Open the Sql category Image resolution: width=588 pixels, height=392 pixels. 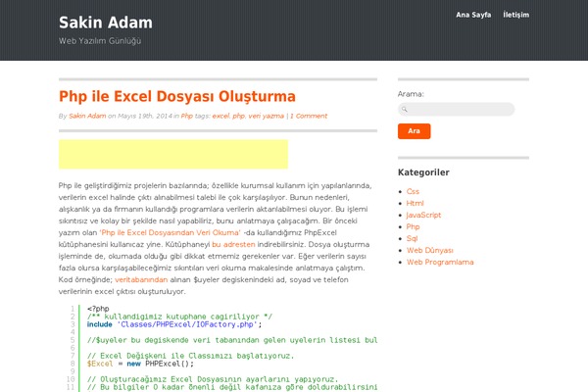click(x=412, y=238)
